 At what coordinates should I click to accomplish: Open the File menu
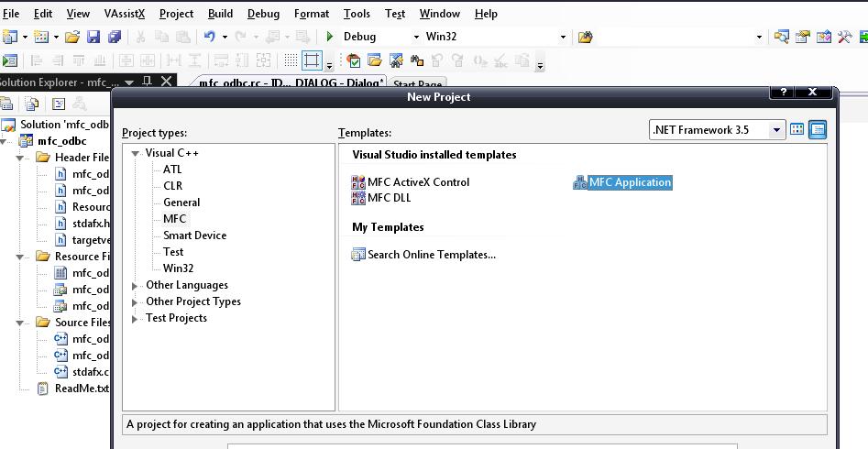click(x=11, y=14)
